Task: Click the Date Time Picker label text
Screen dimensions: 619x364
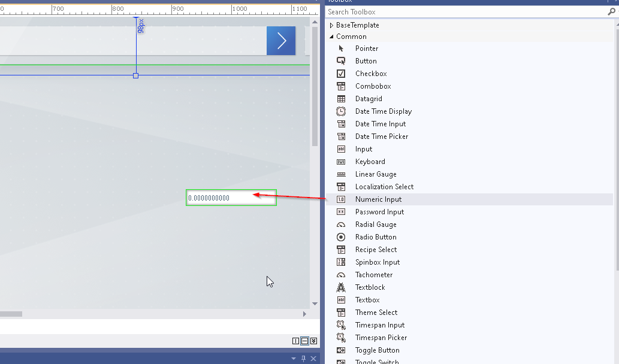Action: pos(382,136)
